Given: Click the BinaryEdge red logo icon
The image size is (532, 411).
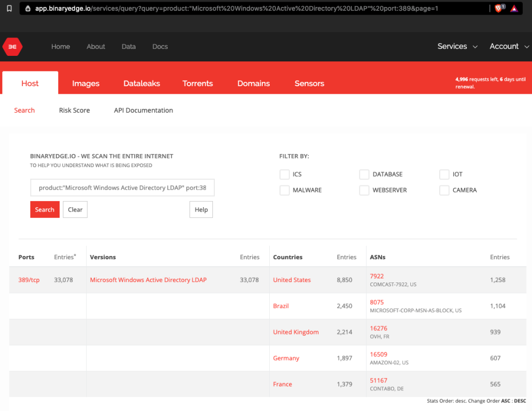Looking at the screenshot, I should point(12,47).
